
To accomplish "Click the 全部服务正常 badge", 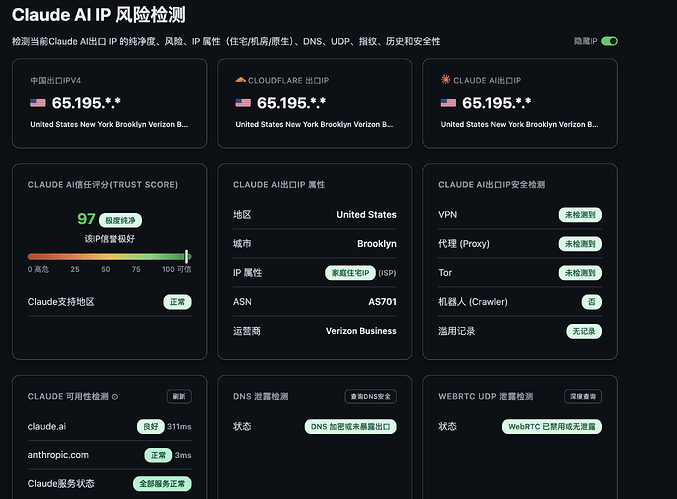I will coord(162,484).
